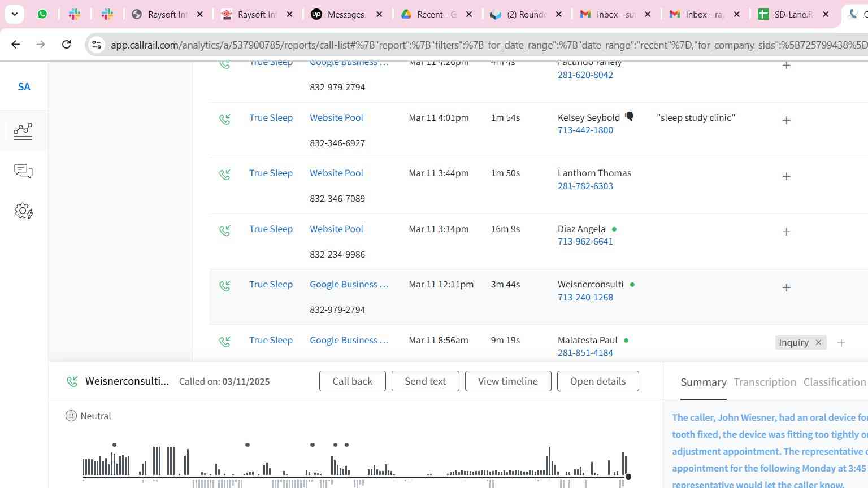Click phone number 281-851-4184
Screen dimensions: 868x488
[585, 352]
